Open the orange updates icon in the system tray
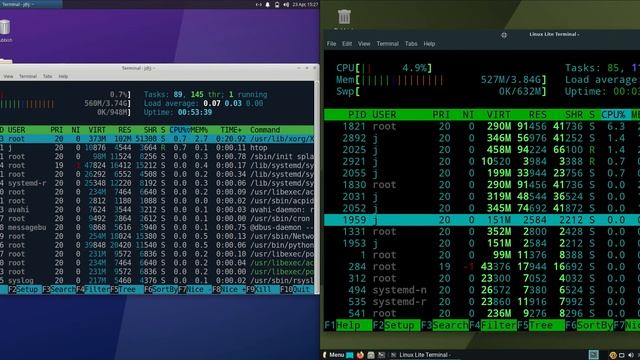 (x=613, y=355)
